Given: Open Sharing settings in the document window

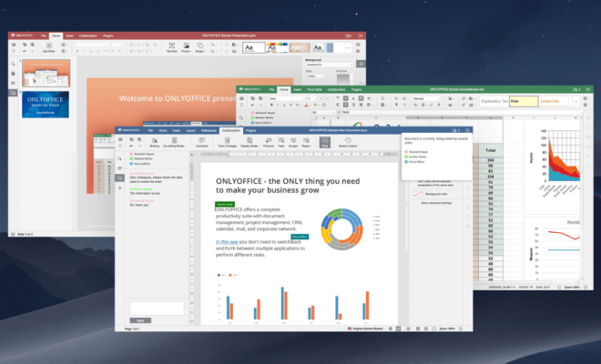Looking at the screenshot, I should 155,142.
